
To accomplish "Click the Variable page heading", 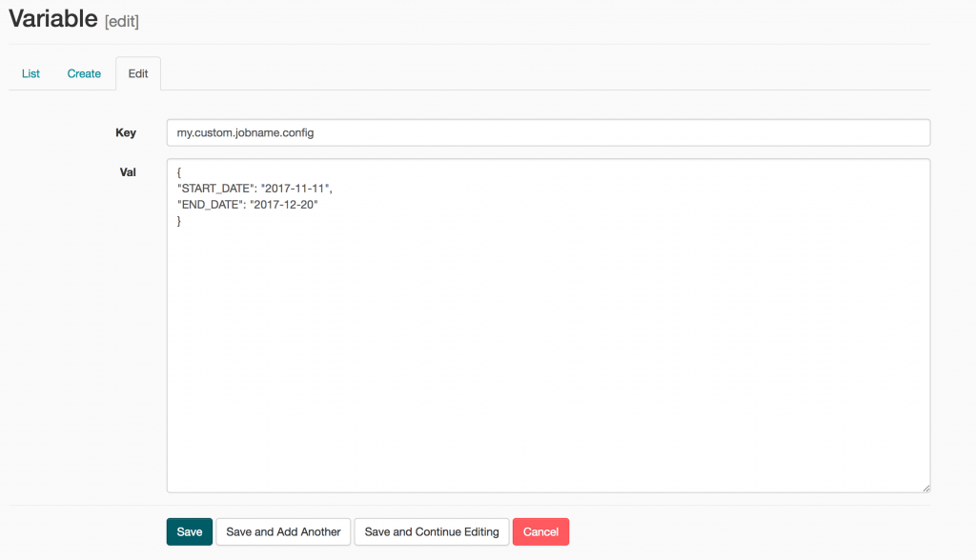I will [52, 18].
